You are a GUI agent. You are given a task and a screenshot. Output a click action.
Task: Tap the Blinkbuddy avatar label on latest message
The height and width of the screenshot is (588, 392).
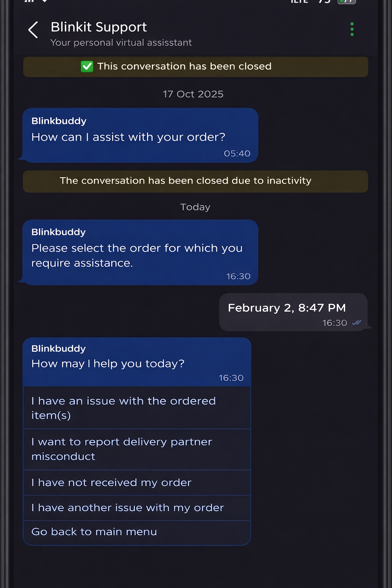(x=58, y=348)
